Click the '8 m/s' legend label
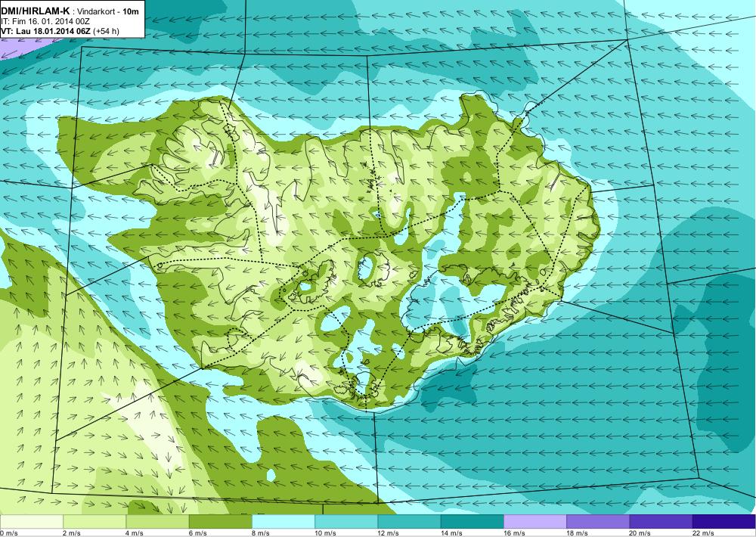The image size is (756, 537). point(261,533)
